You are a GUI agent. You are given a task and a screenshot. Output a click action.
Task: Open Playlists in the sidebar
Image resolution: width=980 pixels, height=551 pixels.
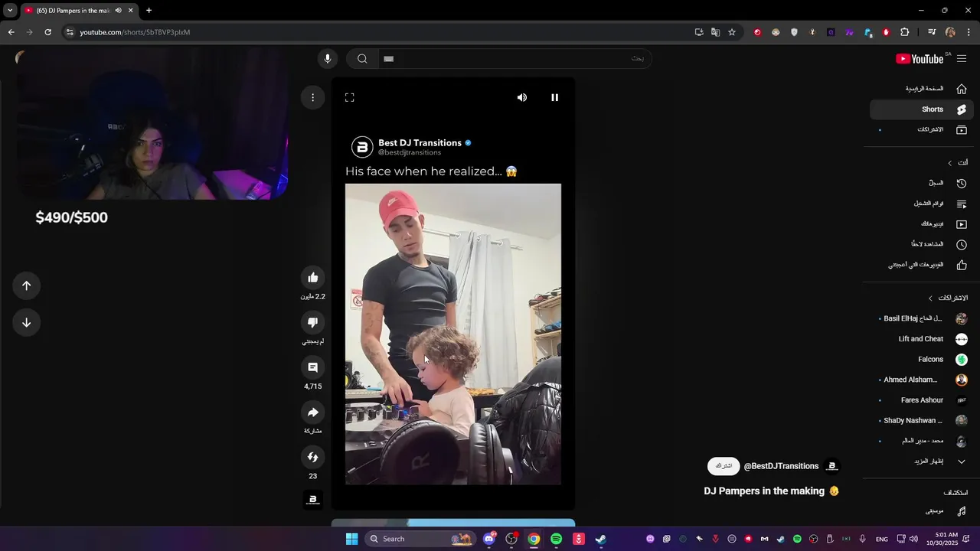click(x=923, y=204)
